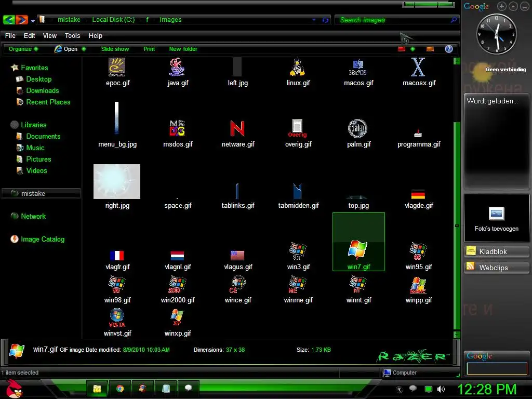
Task: Open the address bar history dropdown
Action: [314, 20]
